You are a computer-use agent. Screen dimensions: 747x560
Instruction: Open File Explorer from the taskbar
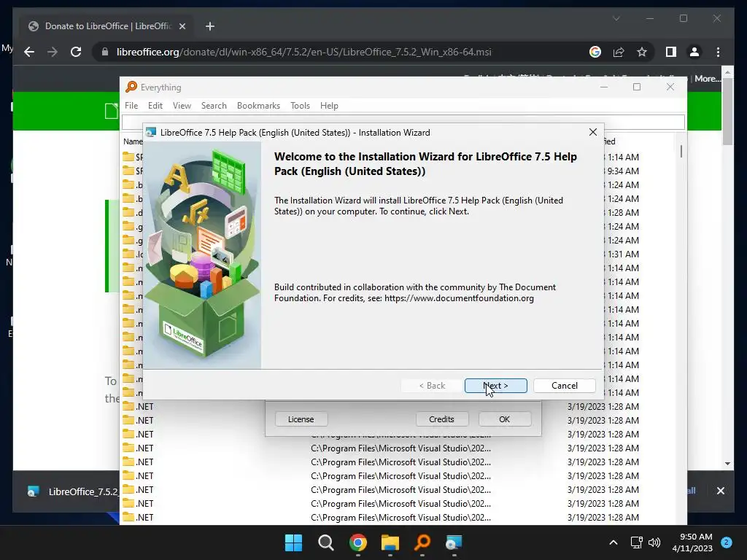(x=390, y=542)
